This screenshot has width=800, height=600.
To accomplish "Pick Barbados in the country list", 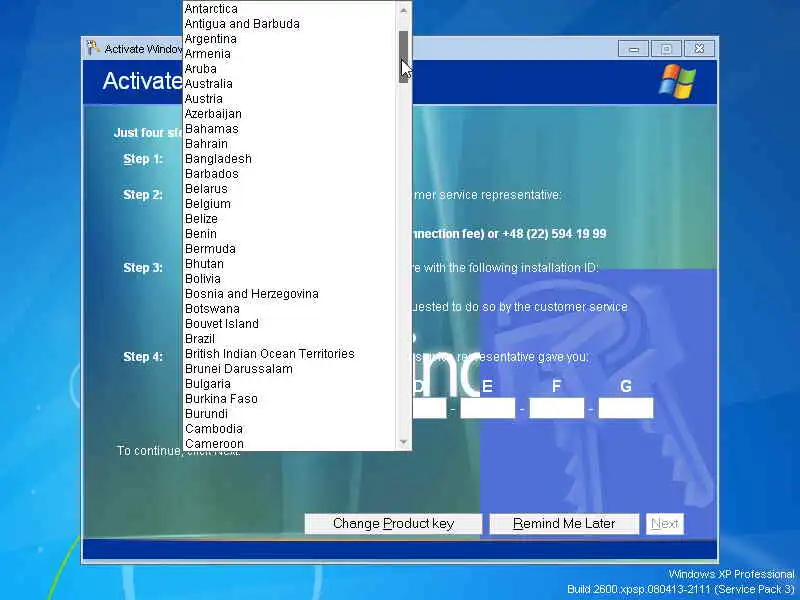I will pos(289,173).
